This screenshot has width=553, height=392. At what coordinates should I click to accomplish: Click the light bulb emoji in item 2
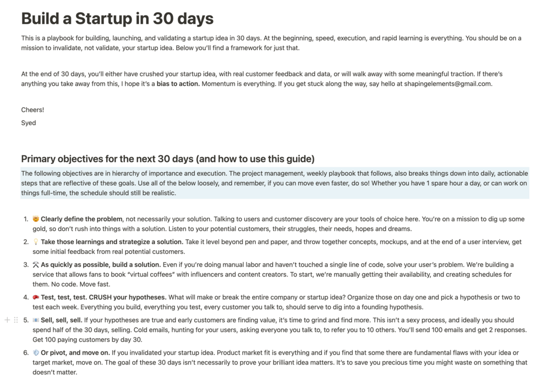point(36,242)
